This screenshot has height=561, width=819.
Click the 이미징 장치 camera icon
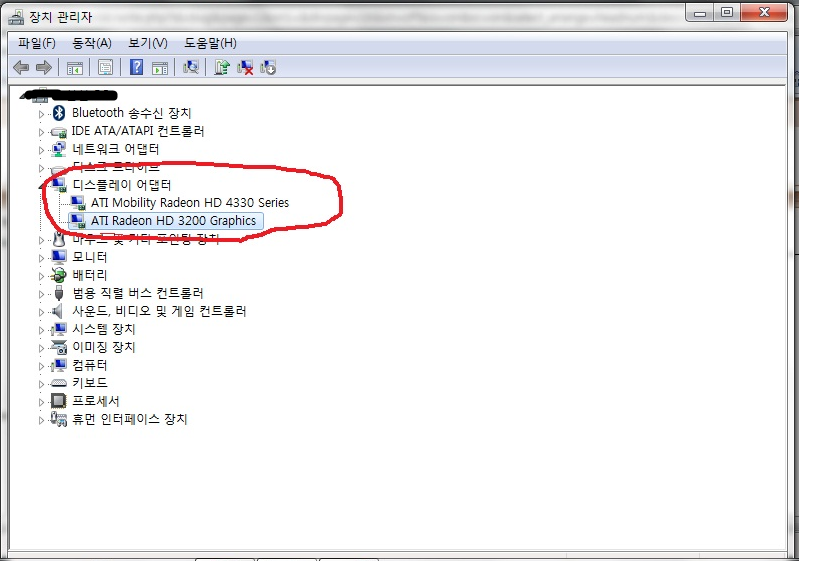click(x=59, y=347)
